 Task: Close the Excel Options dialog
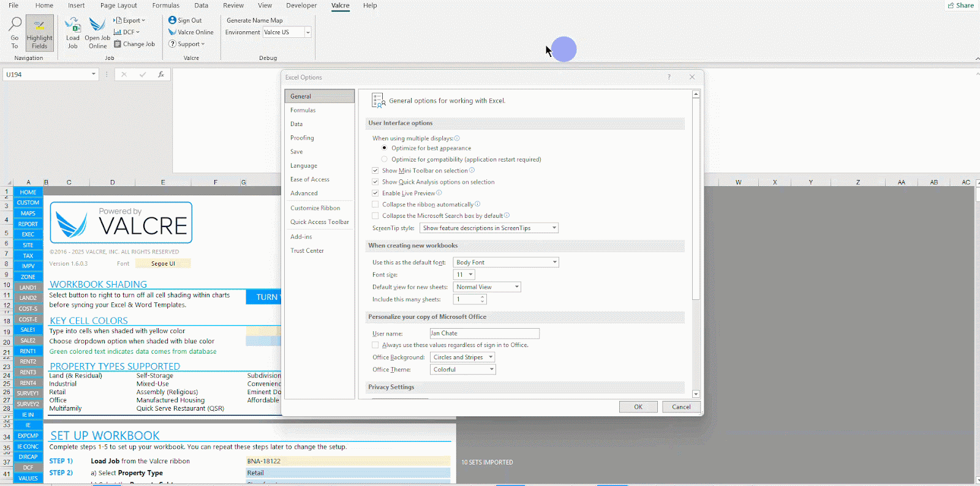[x=692, y=77]
